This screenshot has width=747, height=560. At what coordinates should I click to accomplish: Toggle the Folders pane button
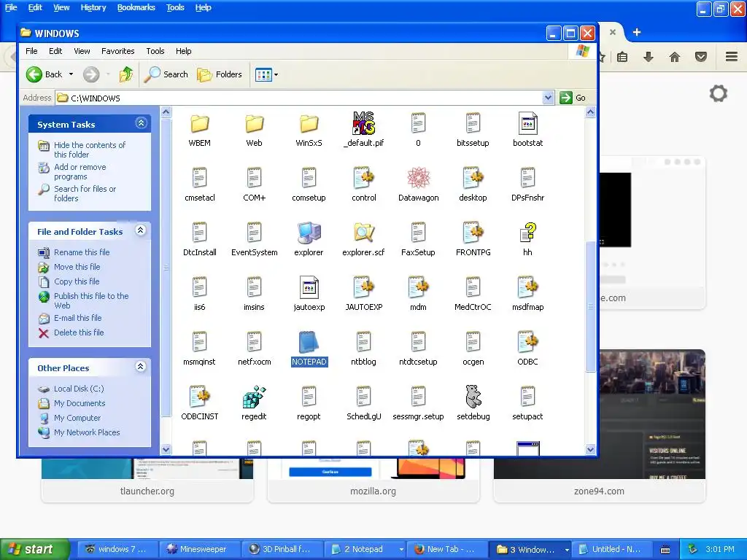click(x=220, y=74)
